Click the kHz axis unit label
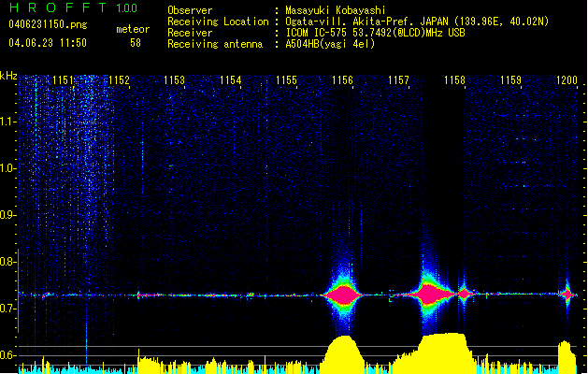Screen dimensions: 588x374 coord(8,76)
